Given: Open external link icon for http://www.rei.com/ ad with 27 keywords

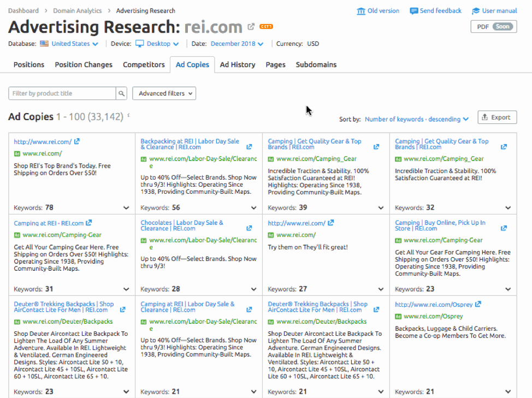Looking at the screenshot, I should pyautogui.click(x=331, y=223).
